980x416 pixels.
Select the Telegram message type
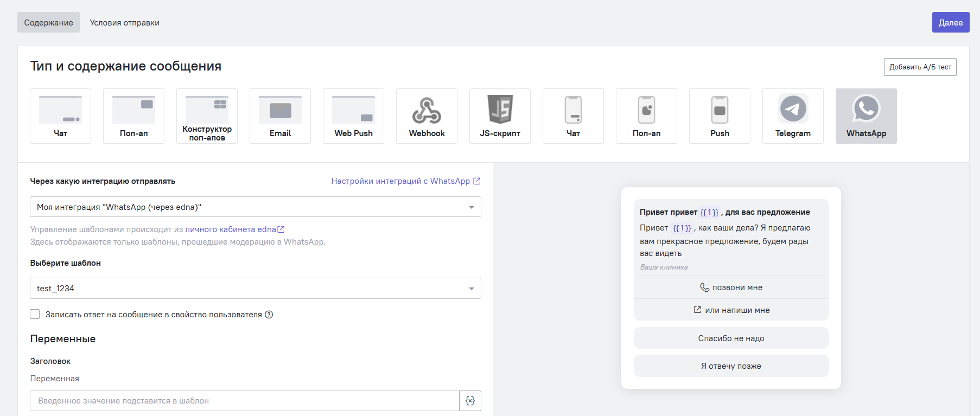[793, 116]
